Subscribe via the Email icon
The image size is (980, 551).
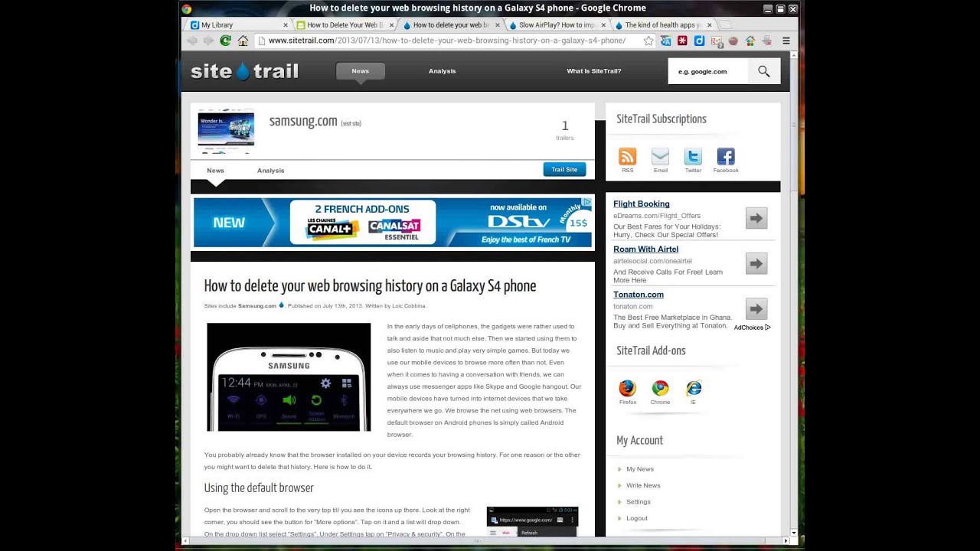660,157
